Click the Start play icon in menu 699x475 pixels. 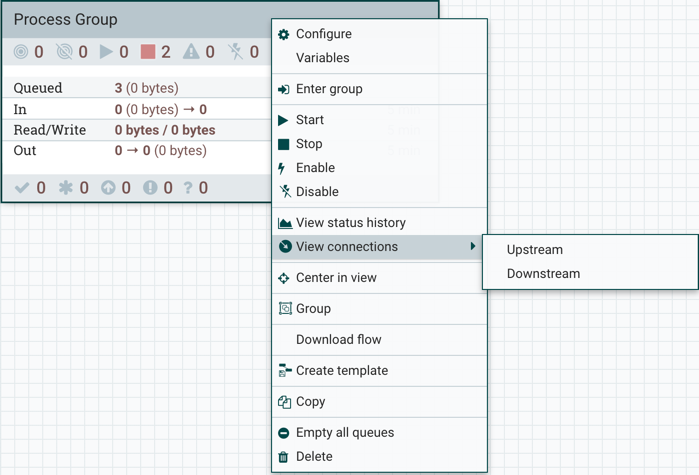pyautogui.click(x=284, y=120)
